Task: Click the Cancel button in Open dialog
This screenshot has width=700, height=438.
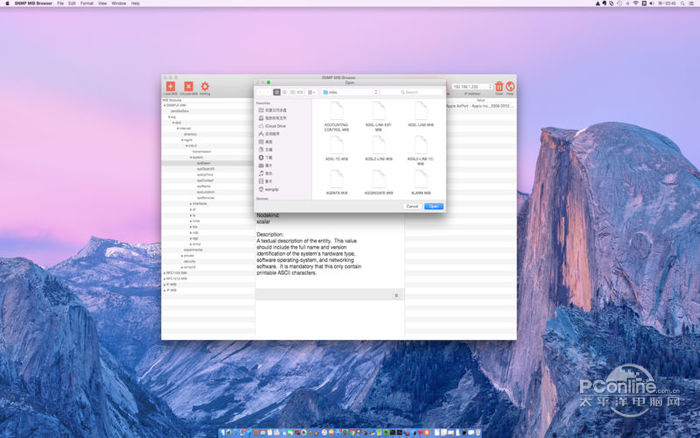Action: point(412,206)
